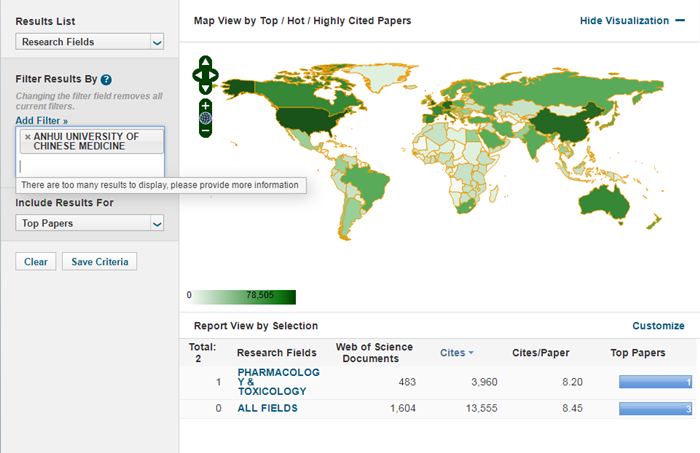Pan the map up with the arrow
This screenshot has height=453, width=700.
pyautogui.click(x=205, y=62)
